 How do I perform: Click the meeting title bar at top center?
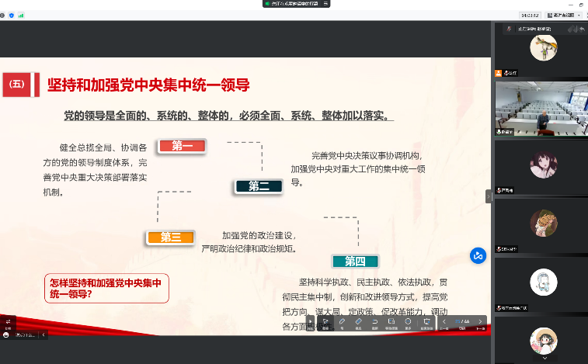pos(294,4)
